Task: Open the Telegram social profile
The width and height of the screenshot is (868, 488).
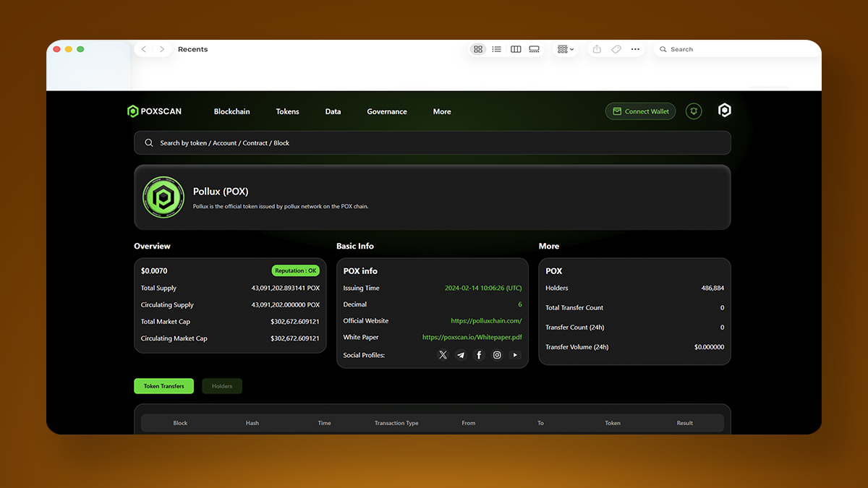Action: (461, 355)
